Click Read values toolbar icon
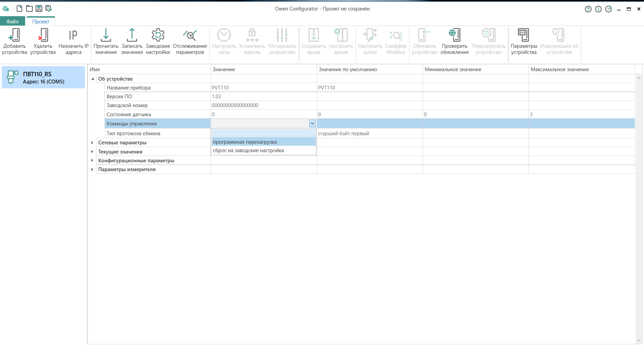Screen dimensions: 644x346 (106, 36)
